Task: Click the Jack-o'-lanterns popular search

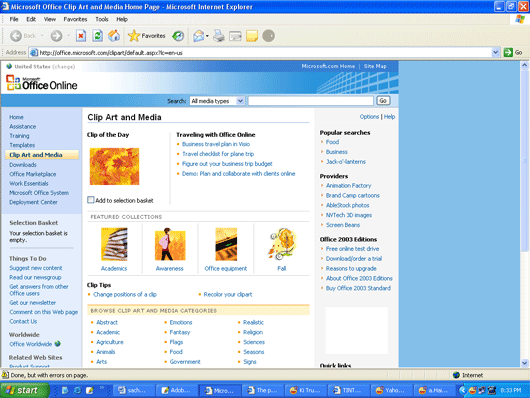Action: point(345,162)
